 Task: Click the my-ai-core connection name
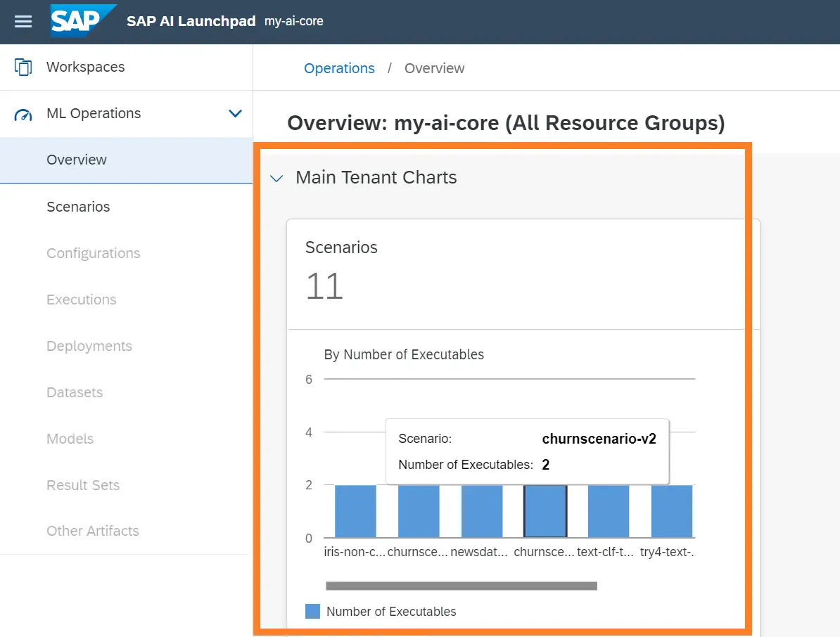293,21
